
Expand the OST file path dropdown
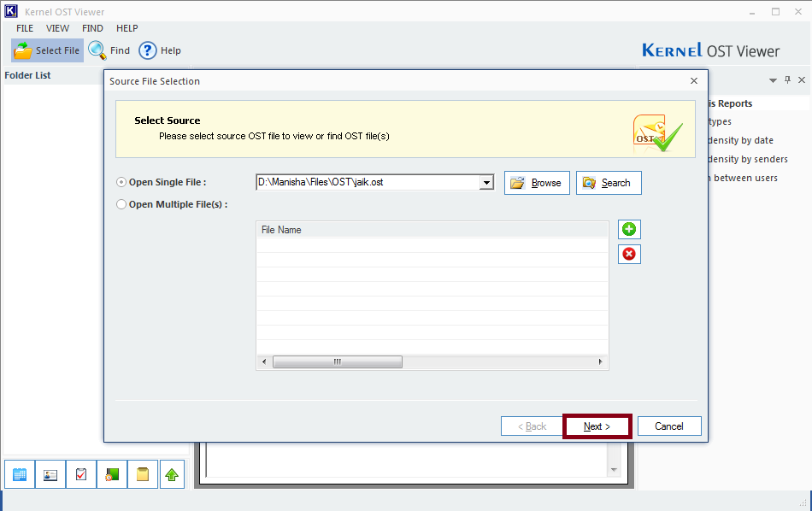click(x=486, y=182)
